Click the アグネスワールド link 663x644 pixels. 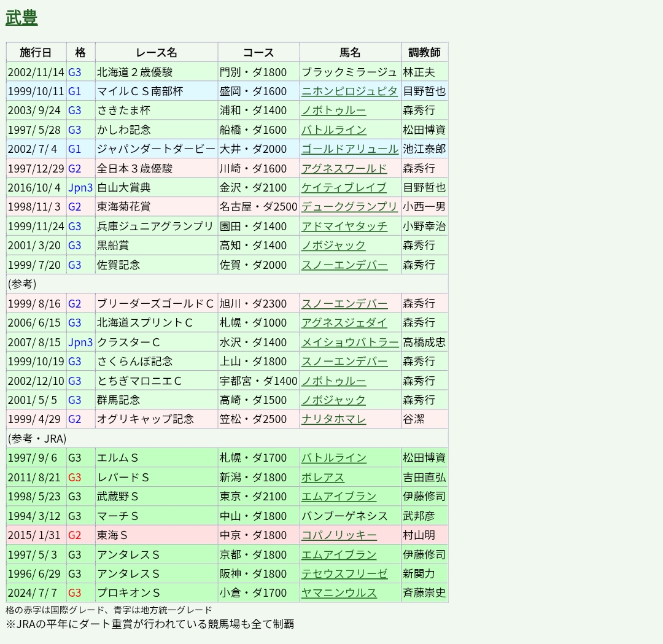pyautogui.click(x=344, y=168)
